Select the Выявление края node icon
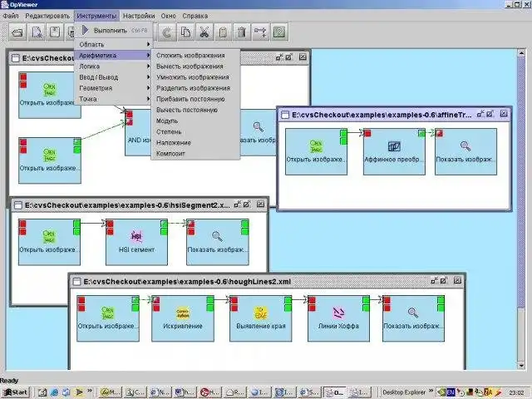Image resolution: width=532 pixels, height=399 pixels. [260, 313]
